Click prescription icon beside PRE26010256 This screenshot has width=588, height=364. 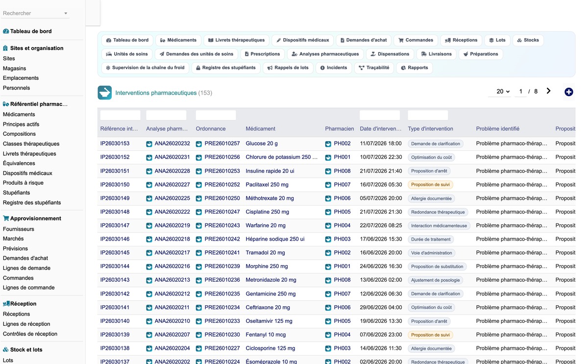(x=198, y=158)
